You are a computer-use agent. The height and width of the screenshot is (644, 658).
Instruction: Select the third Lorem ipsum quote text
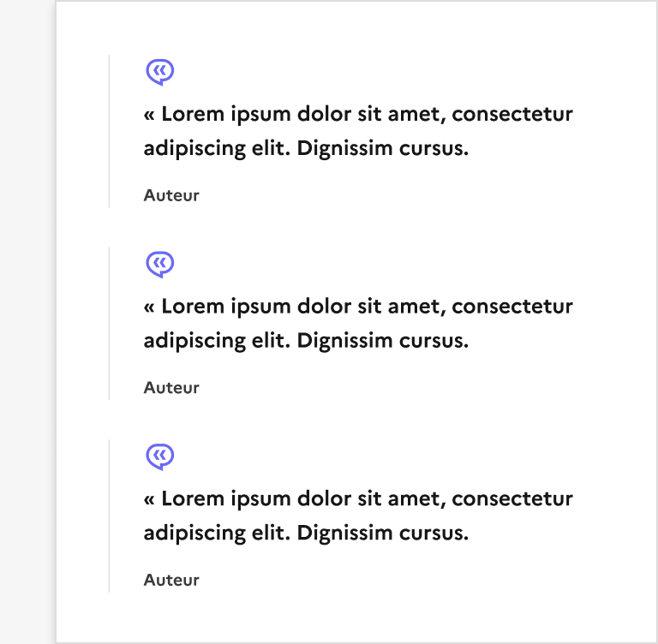358,516
